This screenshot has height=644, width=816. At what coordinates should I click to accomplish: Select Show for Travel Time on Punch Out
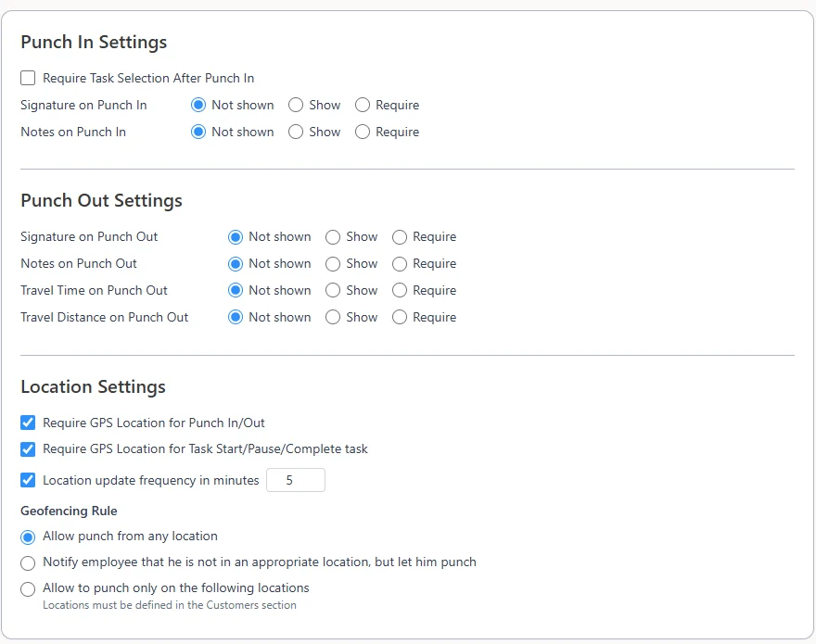pos(333,290)
